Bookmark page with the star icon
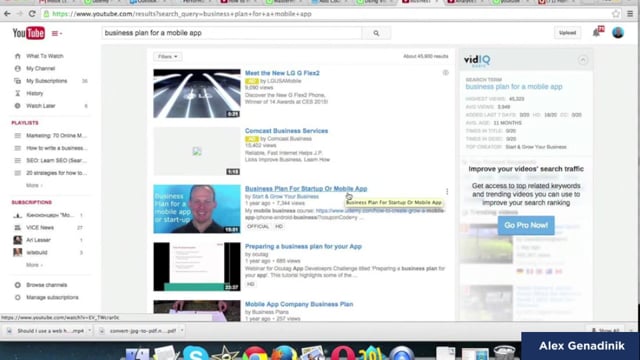The height and width of the screenshot is (360, 640). coord(616,14)
